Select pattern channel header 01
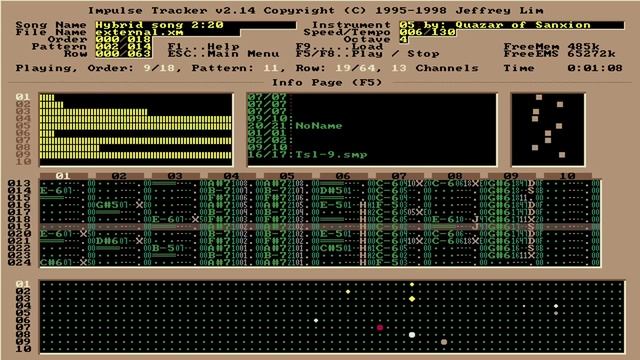Viewport: 640px width, 360px height. click(63, 176)
